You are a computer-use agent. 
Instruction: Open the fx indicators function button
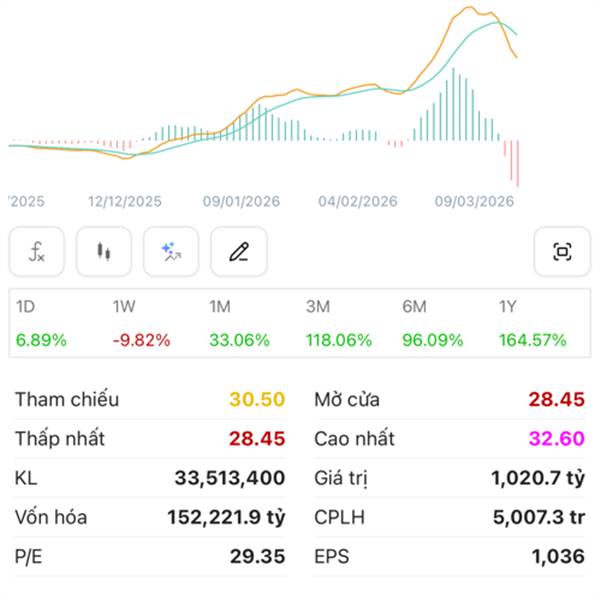coord(37,251)
